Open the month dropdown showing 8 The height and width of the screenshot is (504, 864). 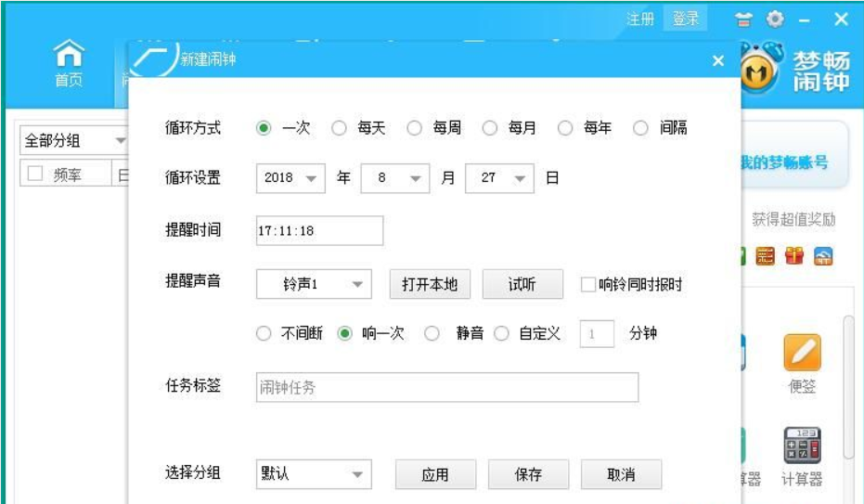395,178
